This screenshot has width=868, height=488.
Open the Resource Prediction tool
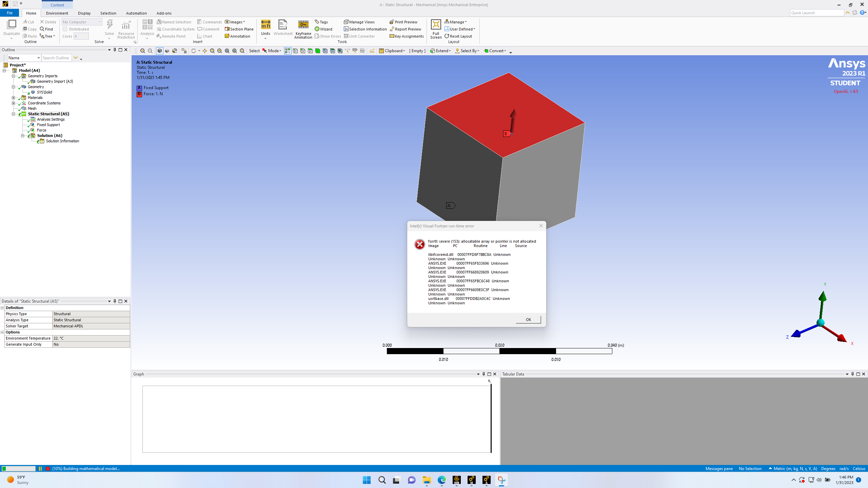(x=126, y=28)
